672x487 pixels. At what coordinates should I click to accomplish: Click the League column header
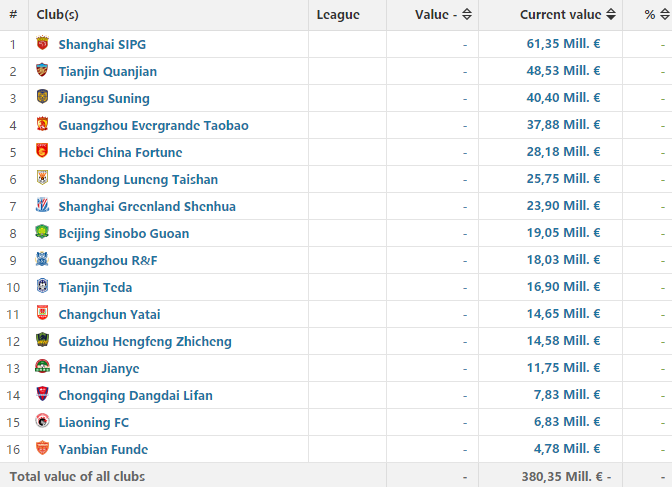(x=337, y=15)
